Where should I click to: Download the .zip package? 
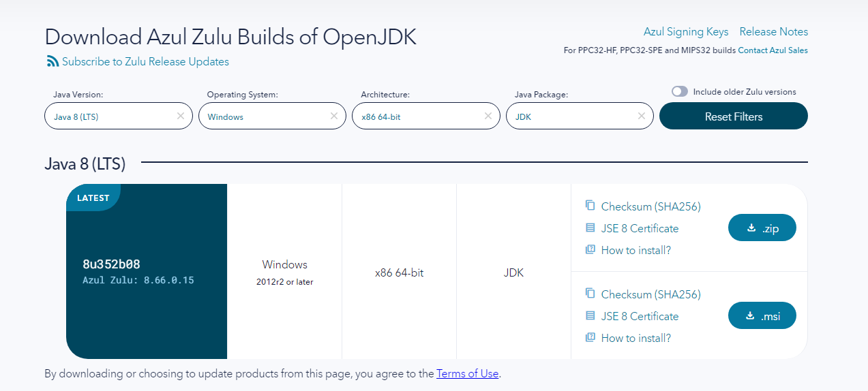[x=762, y=228]
